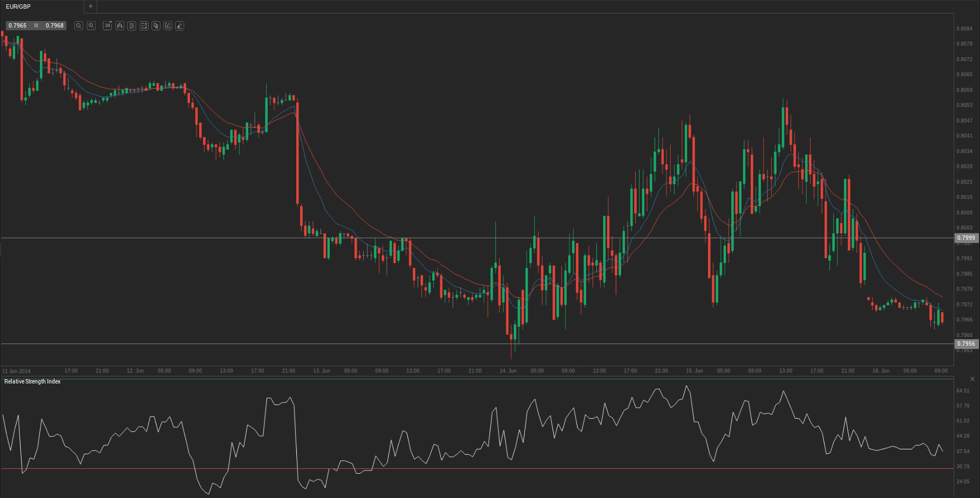Select the 0.7956 horizontal line price label

tap(966, 344)
